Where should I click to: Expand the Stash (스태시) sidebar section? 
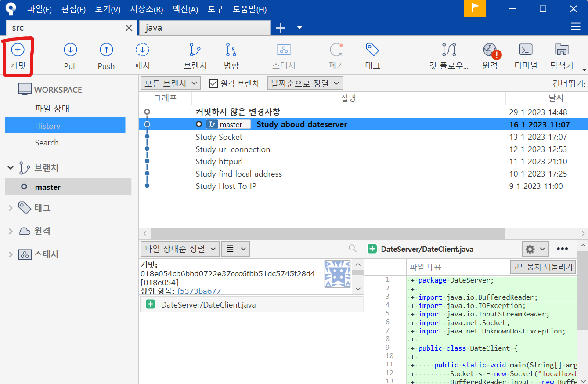(10, 254)
